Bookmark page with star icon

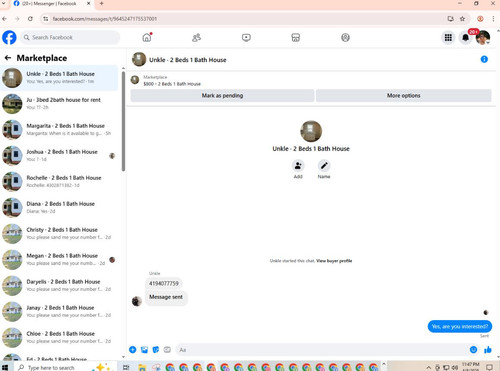click(462, 19)
